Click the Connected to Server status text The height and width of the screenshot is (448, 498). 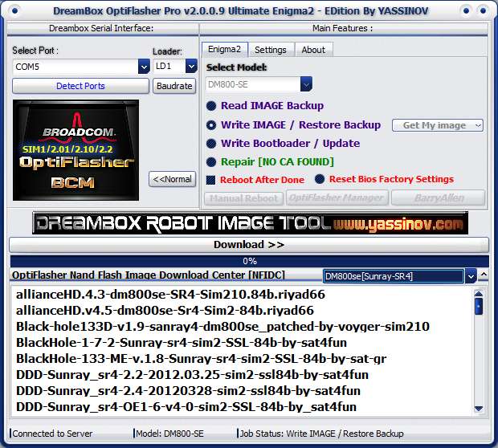(x=52, y=434)
